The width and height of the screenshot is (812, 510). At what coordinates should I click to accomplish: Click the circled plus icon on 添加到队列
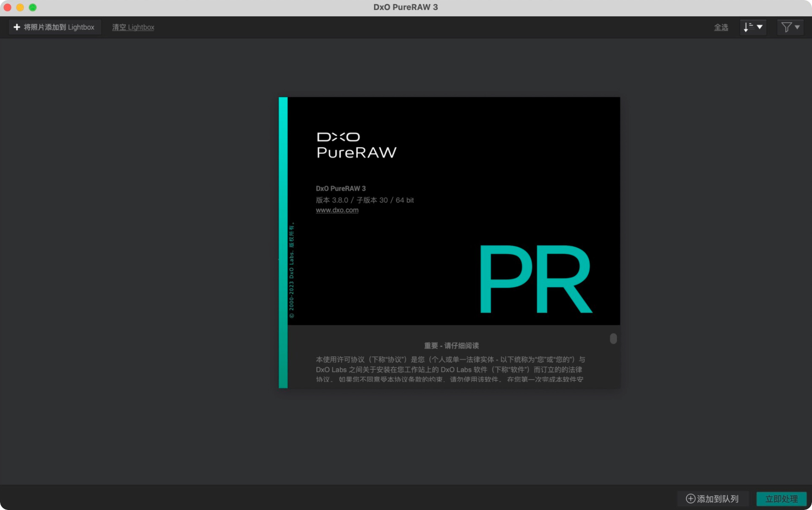pyautogui.click(x=691, y=499)
